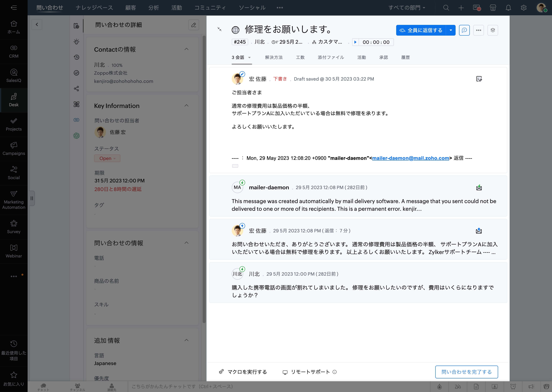Click the mailer-daemon@mail.zoho.com email link

pos(410,158)
